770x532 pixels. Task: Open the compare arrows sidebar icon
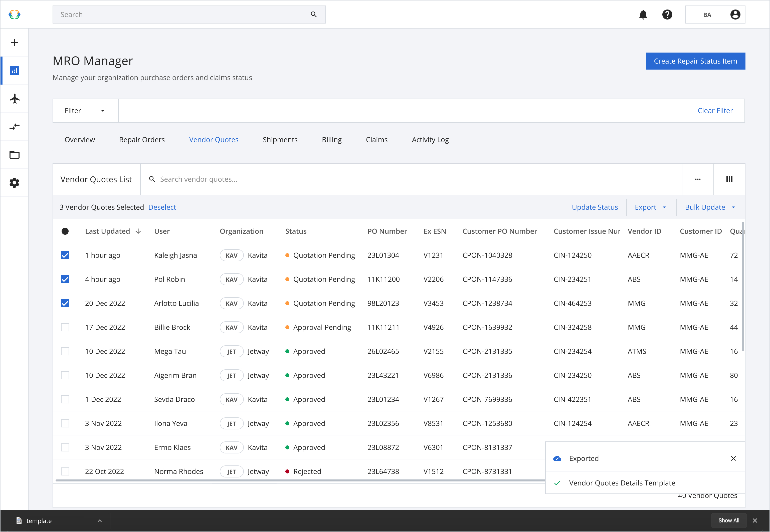14,127
